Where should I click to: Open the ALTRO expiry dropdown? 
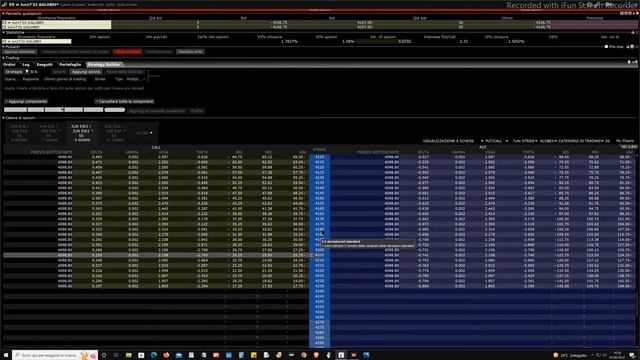point(144,133)
